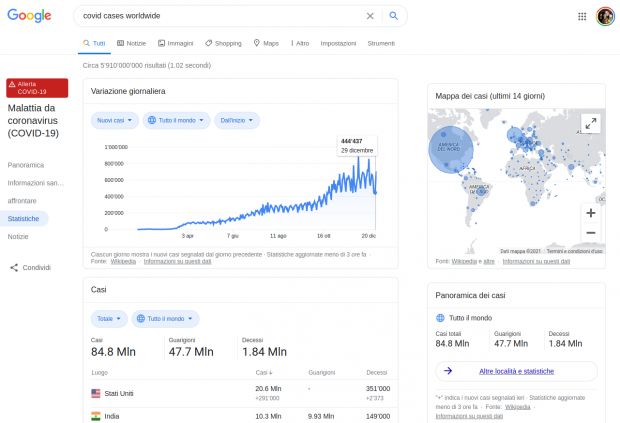Click the Decessi column header
The height and width of the screenshot is (423, 620).
(376, 372)
